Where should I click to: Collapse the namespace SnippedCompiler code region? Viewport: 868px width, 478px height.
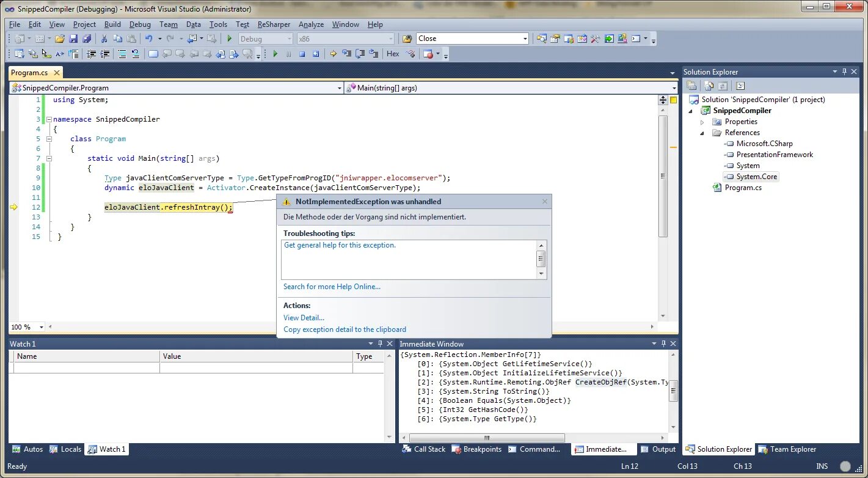[x=49, y=119]
